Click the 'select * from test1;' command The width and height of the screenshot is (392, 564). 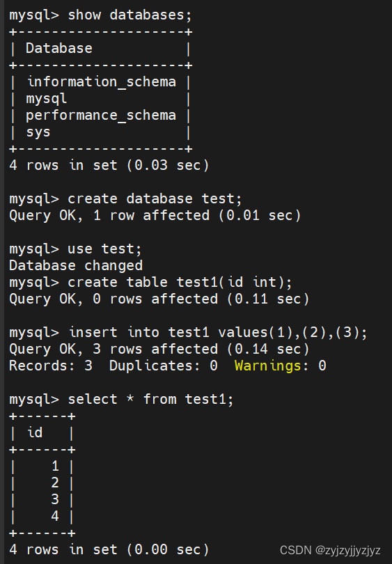(x=150, y=399)
